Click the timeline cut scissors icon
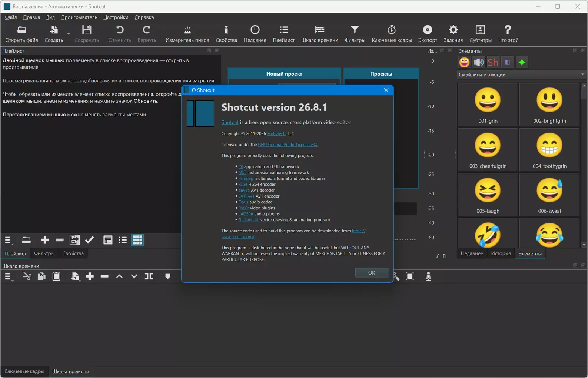588x378 pixels. [27, 276]
